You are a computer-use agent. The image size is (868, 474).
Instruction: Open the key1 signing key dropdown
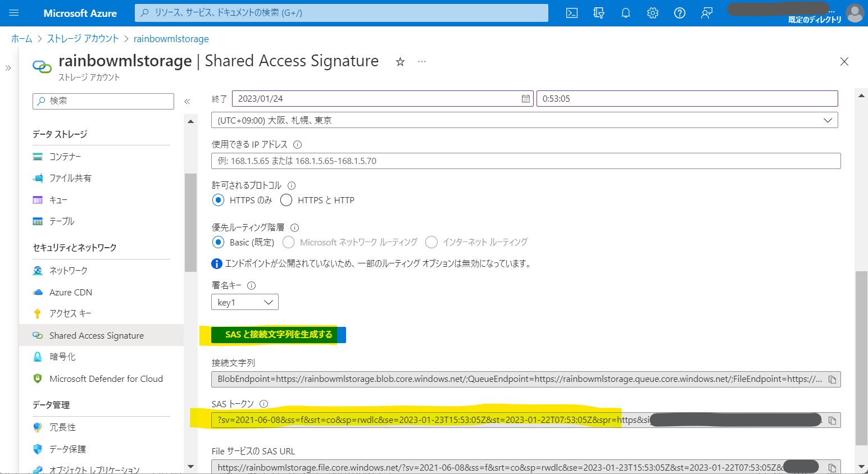(245, 302)
